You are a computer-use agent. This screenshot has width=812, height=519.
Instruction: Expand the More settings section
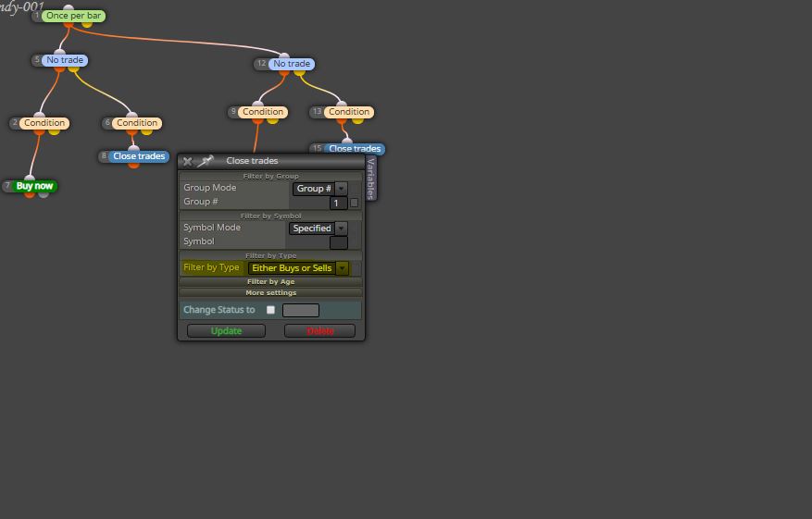point(271,292)
